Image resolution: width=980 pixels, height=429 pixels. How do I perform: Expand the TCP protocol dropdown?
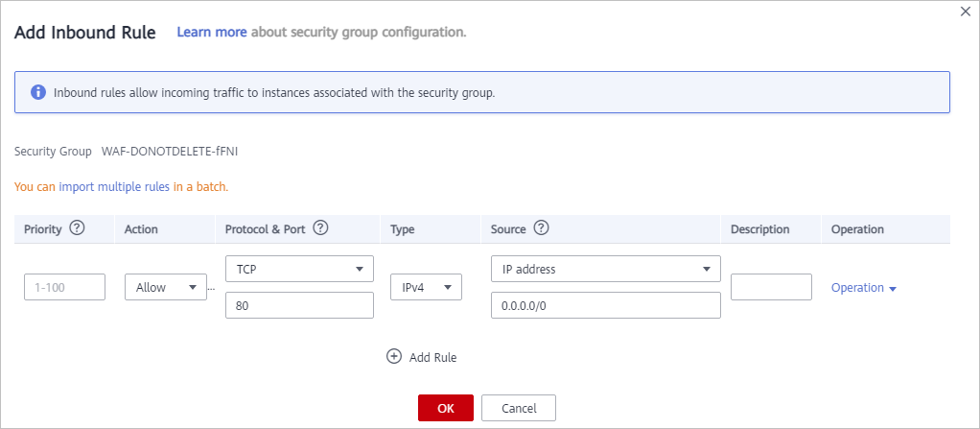298,269
